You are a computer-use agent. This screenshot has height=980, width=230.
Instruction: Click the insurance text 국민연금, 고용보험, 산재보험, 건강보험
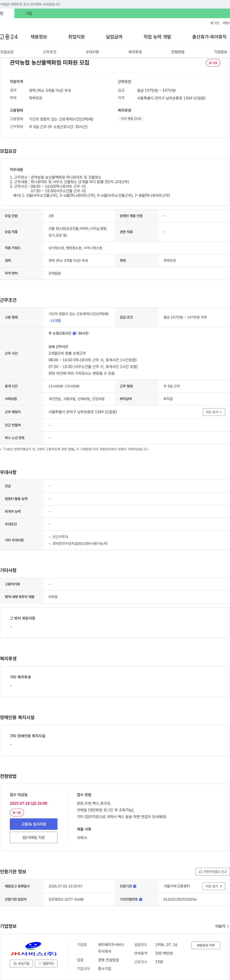click(76, 399)
